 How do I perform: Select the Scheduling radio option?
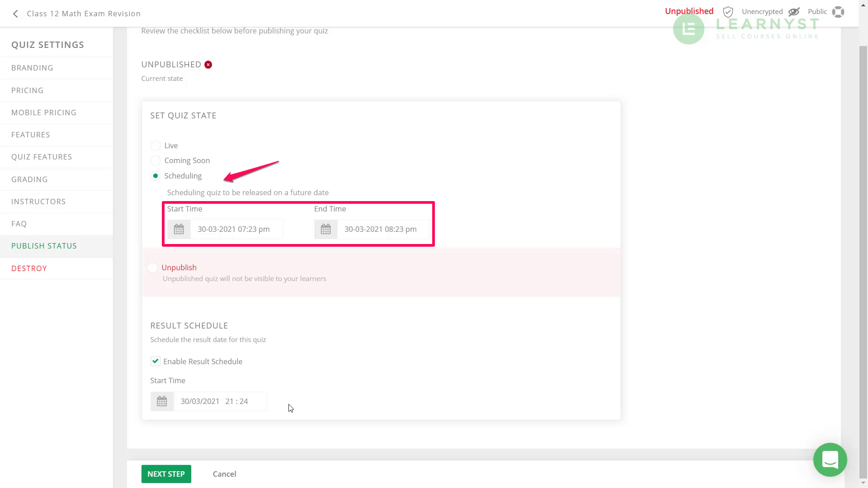click(156, 176)
